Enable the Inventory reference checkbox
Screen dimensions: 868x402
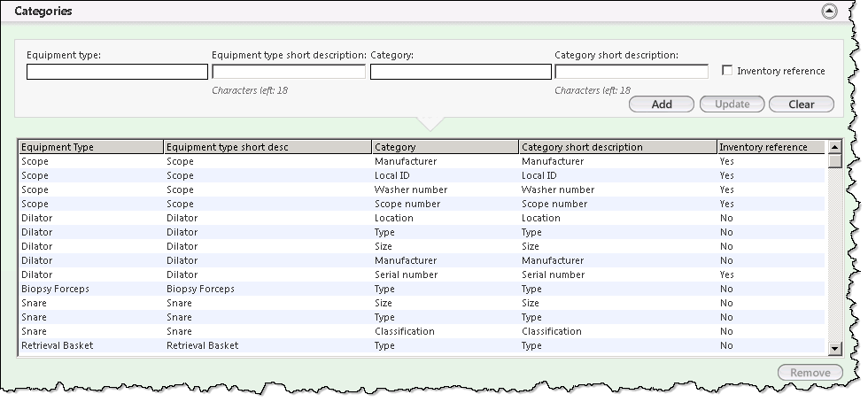pyautogui.click(x=727, y=70)
